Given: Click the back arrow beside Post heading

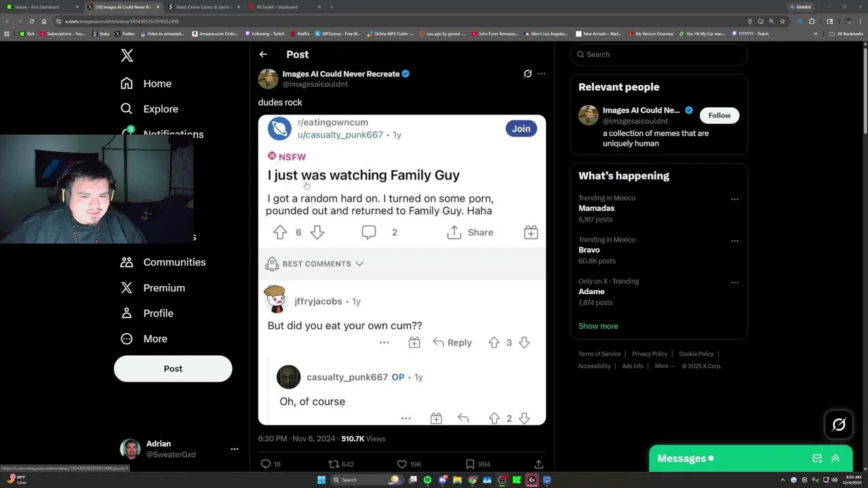Looking at the screenshot, I should point(263,54).
